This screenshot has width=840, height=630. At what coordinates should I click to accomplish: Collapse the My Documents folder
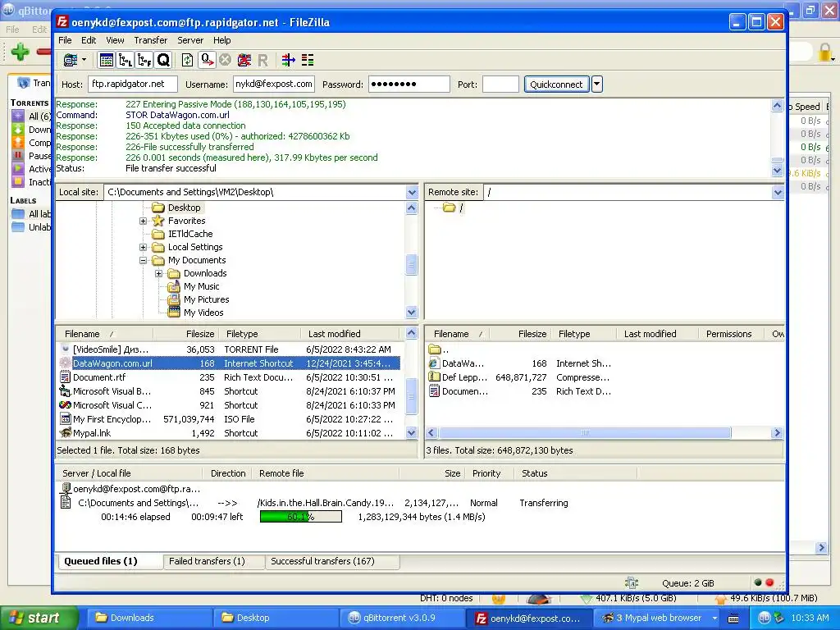(143, 260)
